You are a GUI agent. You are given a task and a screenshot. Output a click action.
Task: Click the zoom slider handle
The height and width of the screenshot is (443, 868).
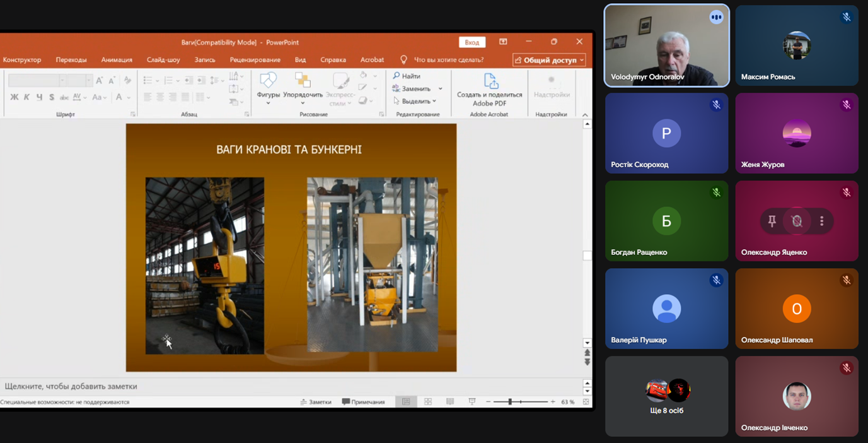click(510, 402)
